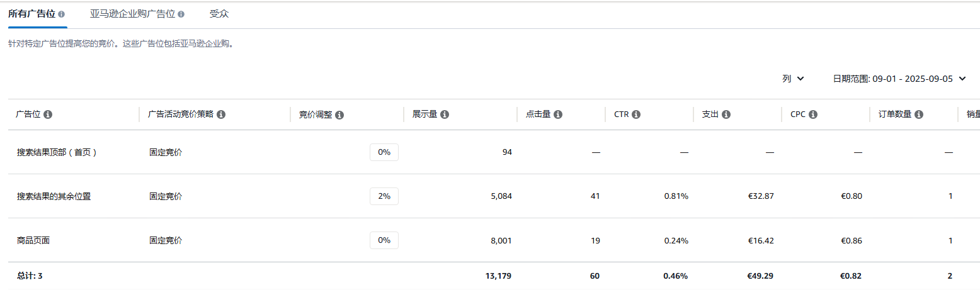Click info icon next to 支出 header
Image resolution: width=980 pixels, height=290 pixels.
pyautogui.click(x=726, y=114)
